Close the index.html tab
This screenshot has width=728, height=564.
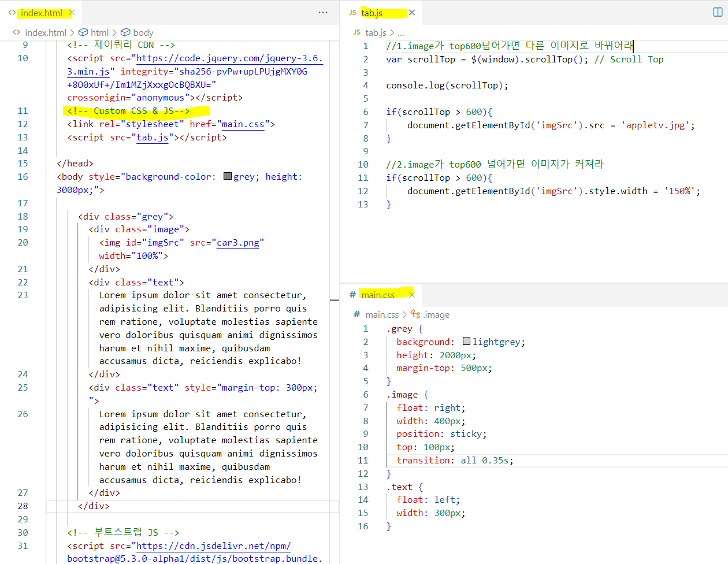point(72,13)
